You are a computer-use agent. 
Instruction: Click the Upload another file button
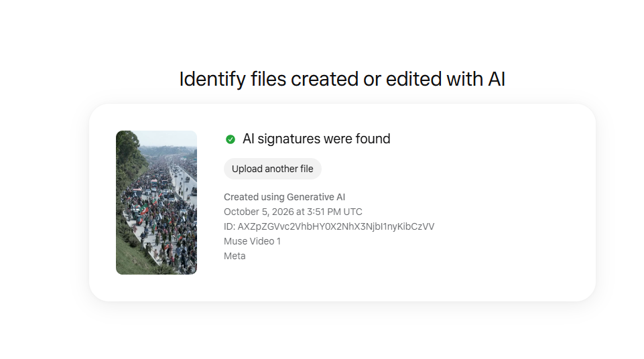(272, 169)
